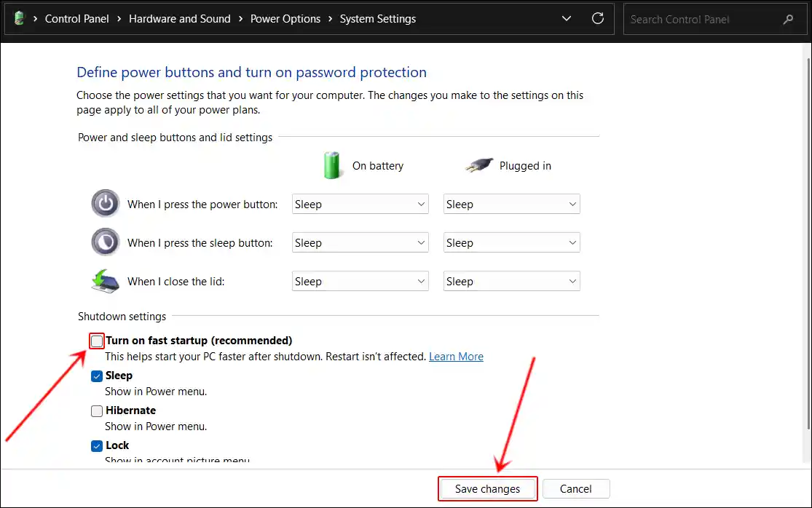Open close the lid Plugged in dropdown

click(512, 281)
